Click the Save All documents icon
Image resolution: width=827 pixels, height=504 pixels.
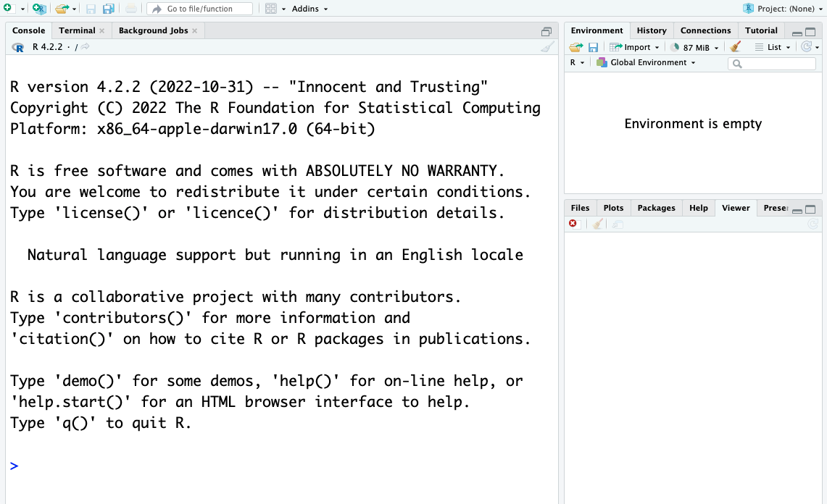108,9
